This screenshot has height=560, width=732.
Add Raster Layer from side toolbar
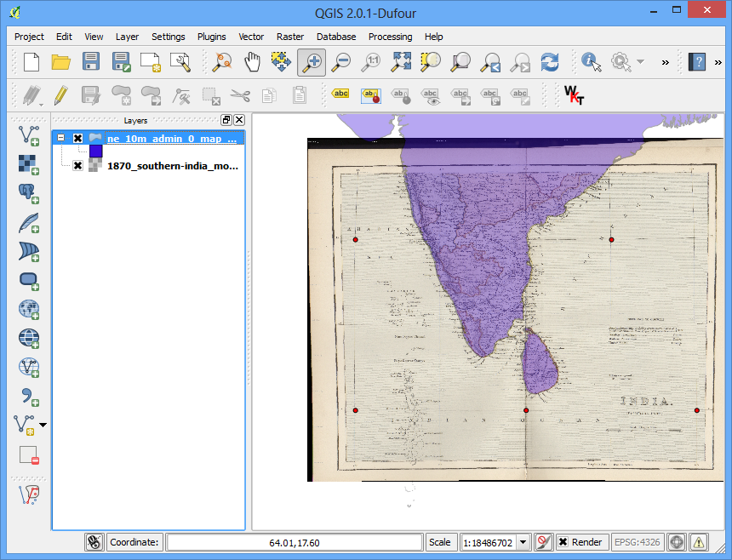pyautogui.click(x=29, y=164)
